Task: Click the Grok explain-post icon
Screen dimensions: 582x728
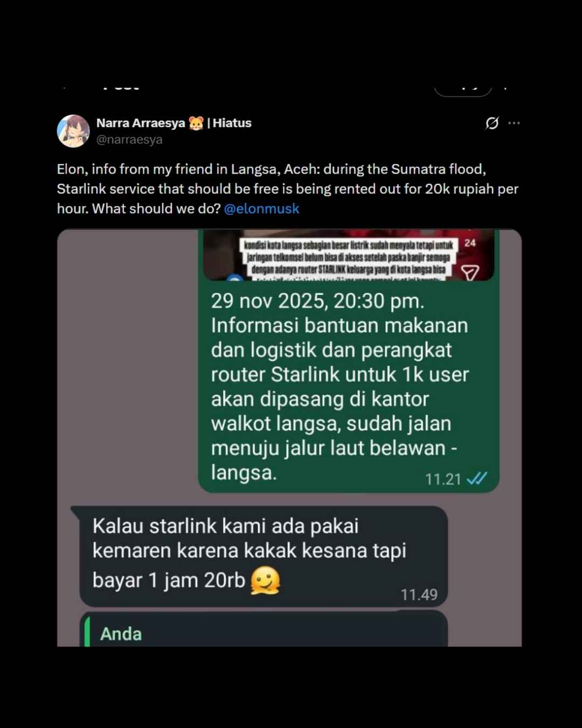Action: pos(492,123)
